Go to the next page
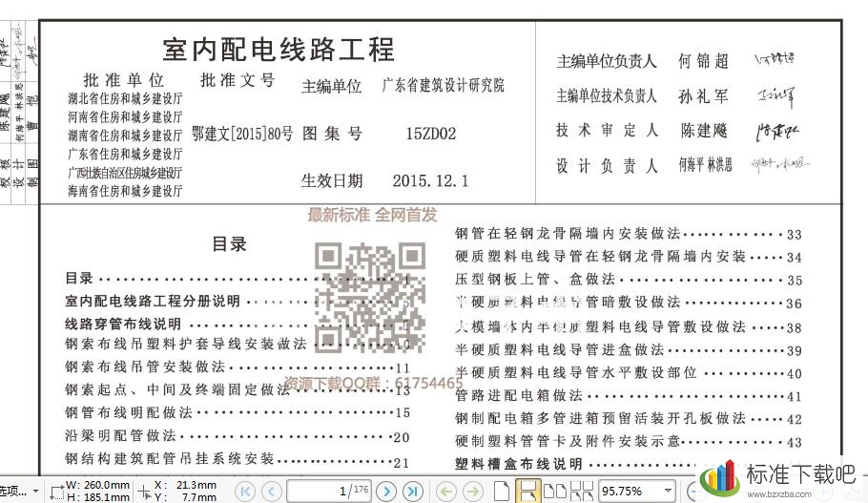This screenshot has height=503, width=868. pyautogui.click(x=386, y=491)
